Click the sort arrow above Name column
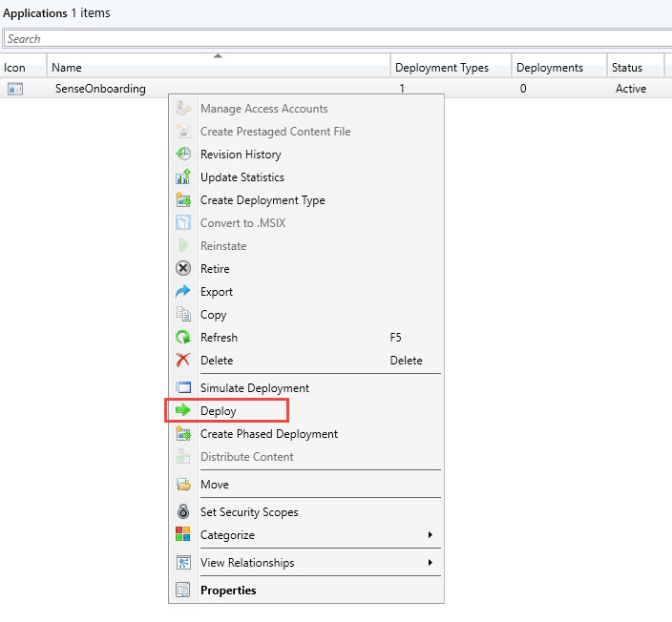This screenshot has width=672, height=622. point(218,55)
